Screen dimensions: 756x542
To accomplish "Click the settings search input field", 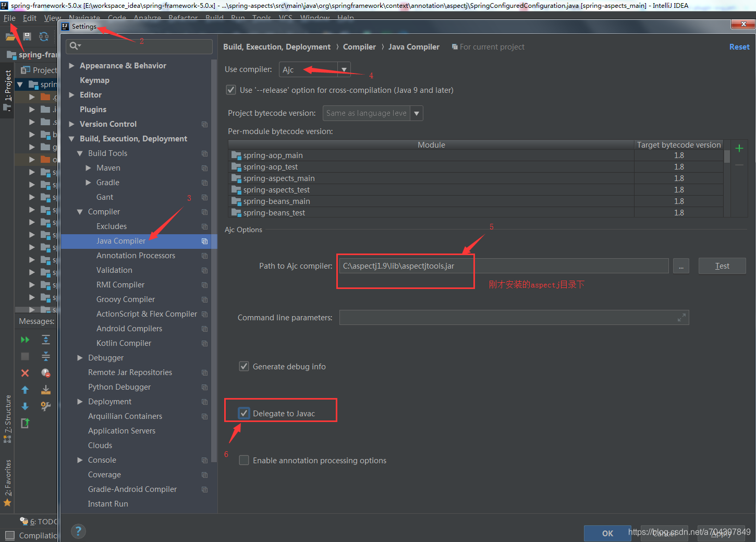I will (x=139, y=46).
